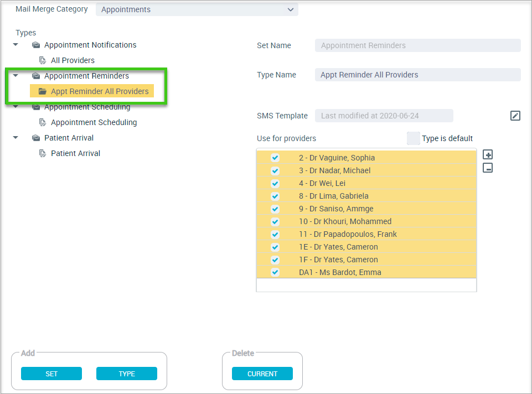
Task: Delete the CURRENT item
Action: point(262,374)
